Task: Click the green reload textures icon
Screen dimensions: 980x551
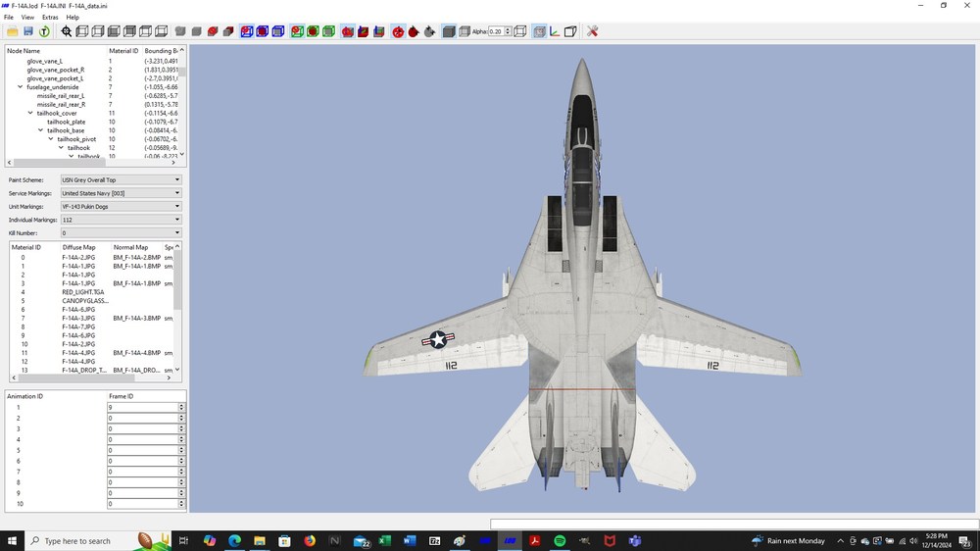Action: pos(44,31)
